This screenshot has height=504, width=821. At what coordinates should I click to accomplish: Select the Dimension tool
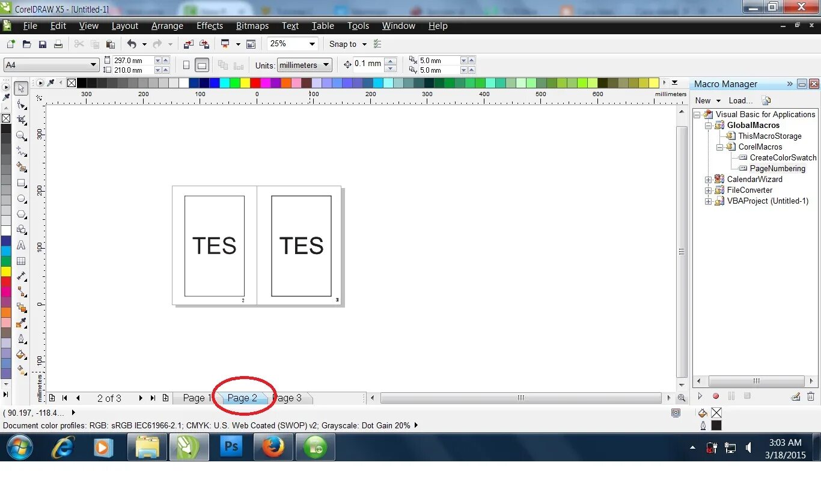pyautogui.click(x=21, y=276)
